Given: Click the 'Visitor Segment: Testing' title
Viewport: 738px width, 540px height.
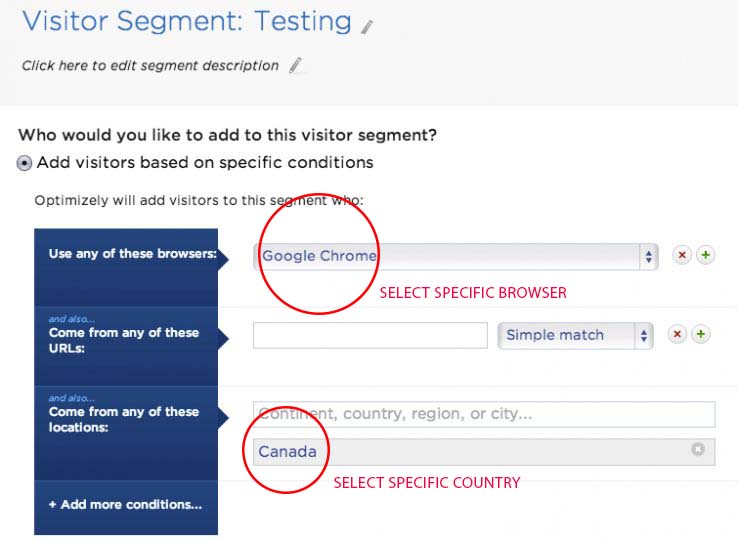Looking at the screenshot, I should 186,21.
